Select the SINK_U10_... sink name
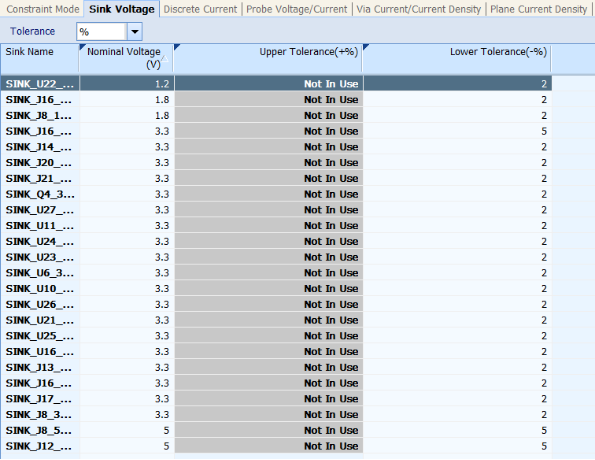595x460 pixels. coord(40,288)
